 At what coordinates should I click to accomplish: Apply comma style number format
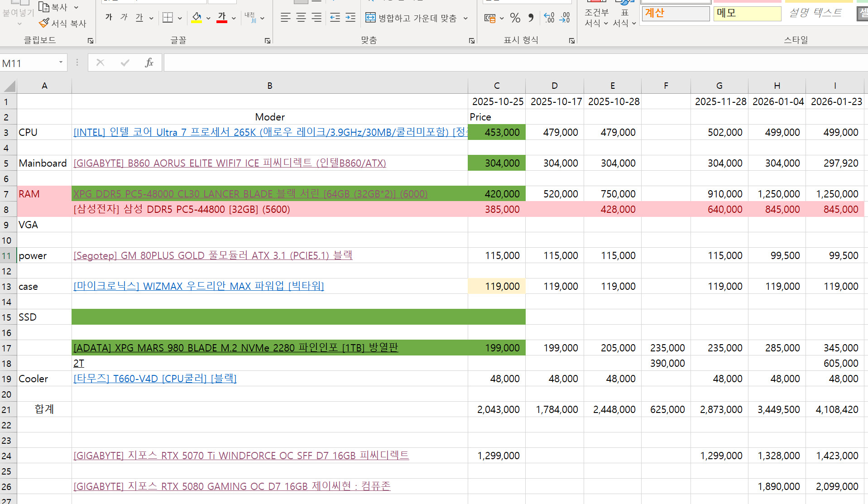pos(531,18)
